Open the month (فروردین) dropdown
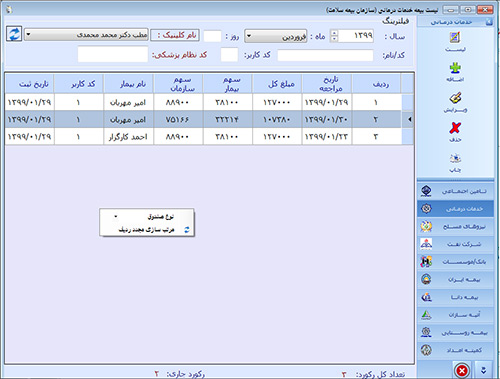This screenshot has height=379, width=500. point(249,36)
